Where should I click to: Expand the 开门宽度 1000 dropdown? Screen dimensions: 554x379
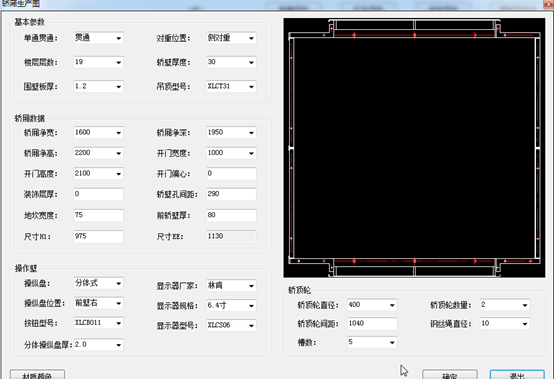click(x=231, y=153)
